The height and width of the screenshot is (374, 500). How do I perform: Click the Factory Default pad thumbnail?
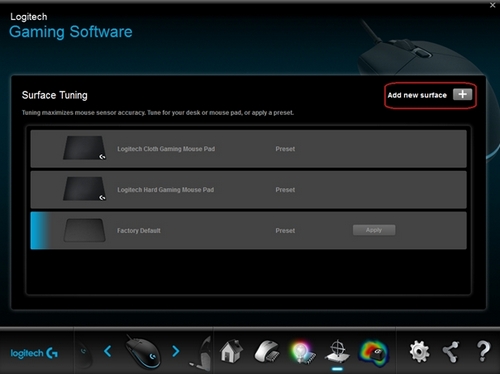84,230
